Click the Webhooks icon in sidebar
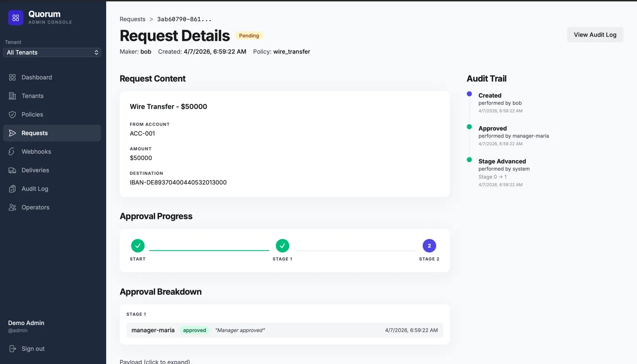Viewport: 637px width, 364px height. (x=12, y=152)
